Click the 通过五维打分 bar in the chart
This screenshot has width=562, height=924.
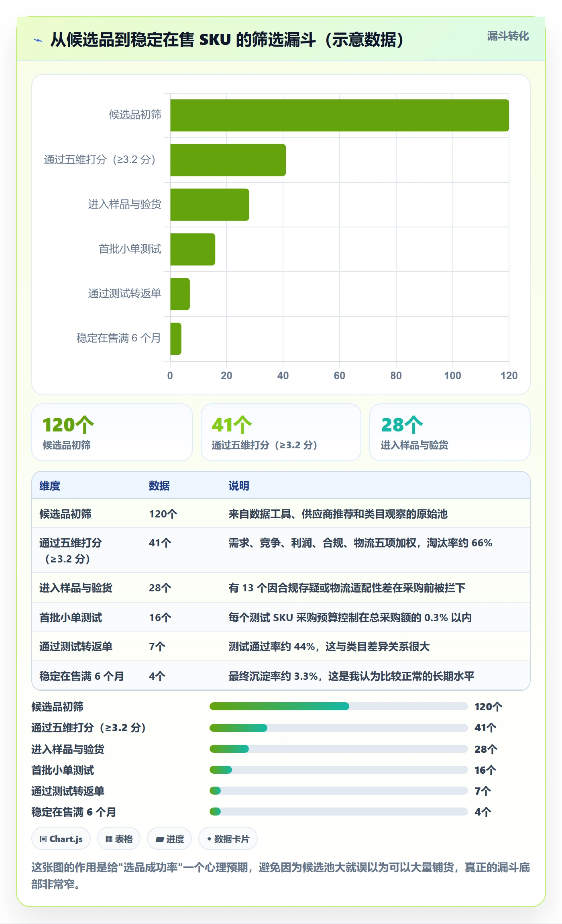228,160
